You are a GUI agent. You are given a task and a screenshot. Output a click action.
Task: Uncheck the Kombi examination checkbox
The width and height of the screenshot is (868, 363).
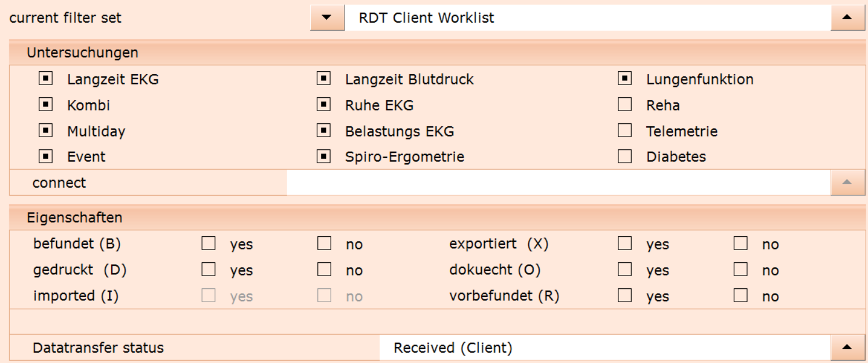point(46,104)
